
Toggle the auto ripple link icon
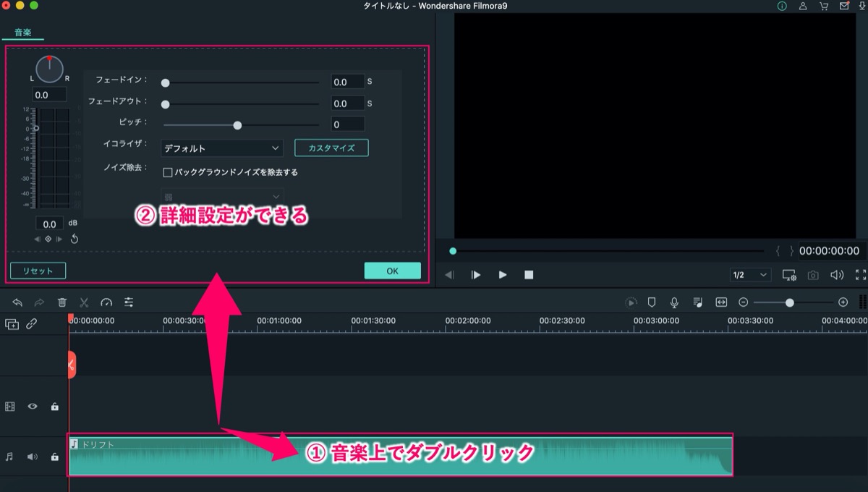pos(32,325)
